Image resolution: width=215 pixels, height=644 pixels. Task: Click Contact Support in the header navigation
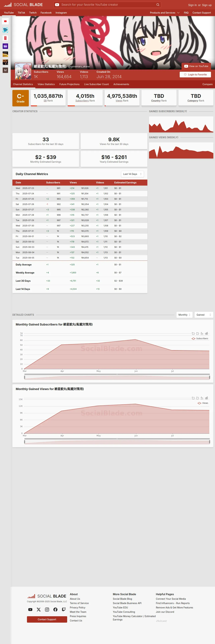[x=202, y=13]
